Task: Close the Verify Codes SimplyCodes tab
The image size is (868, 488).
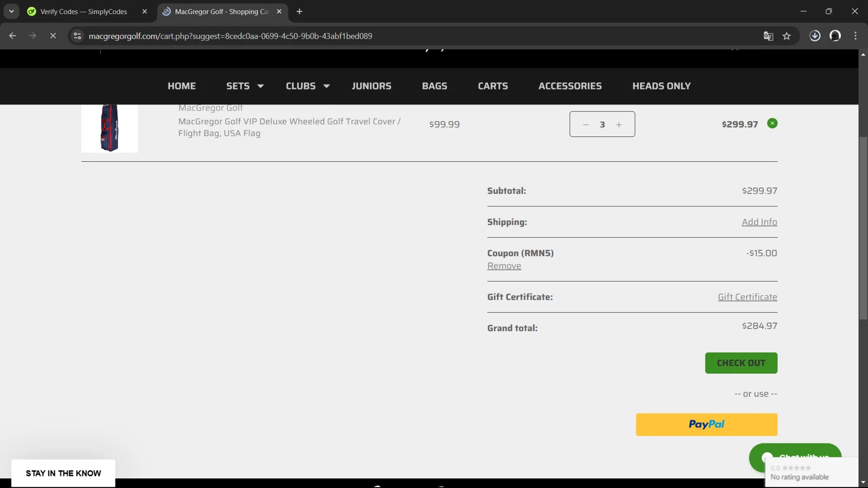Action: click(145, 12)
